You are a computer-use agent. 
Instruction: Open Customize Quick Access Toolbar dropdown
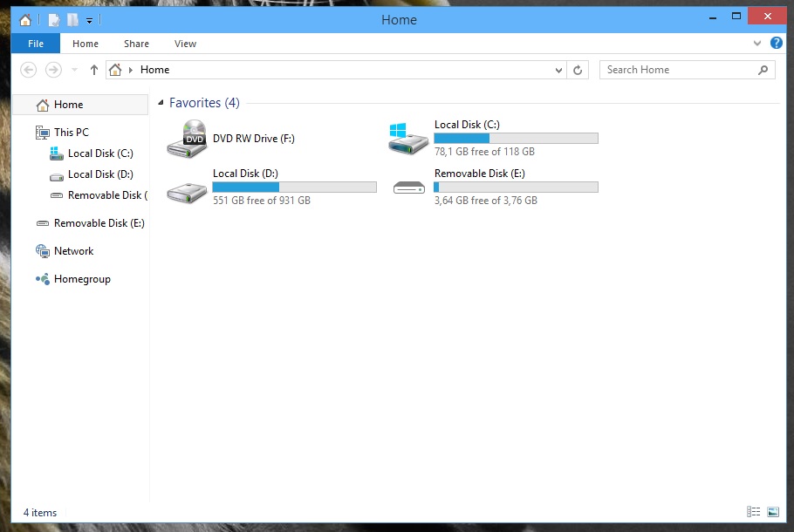(89, 21)
